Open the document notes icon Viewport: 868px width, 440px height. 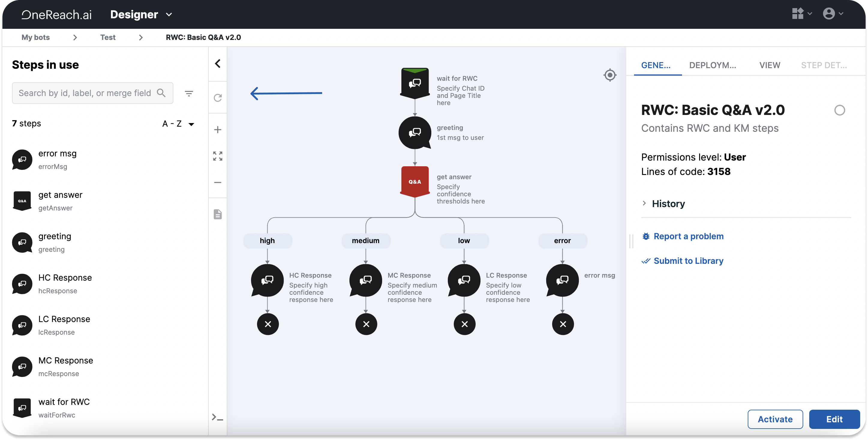click(x=218, y=214)
